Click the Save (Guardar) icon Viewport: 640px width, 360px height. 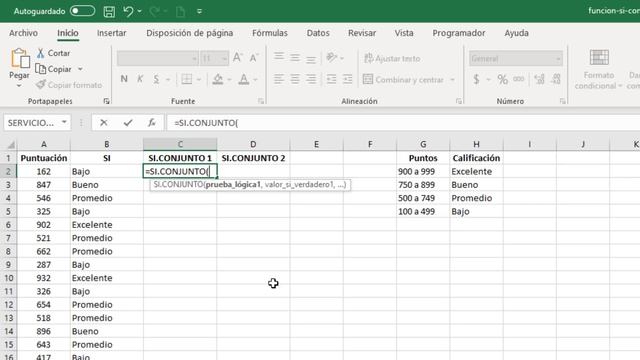(x=109, y=11)
